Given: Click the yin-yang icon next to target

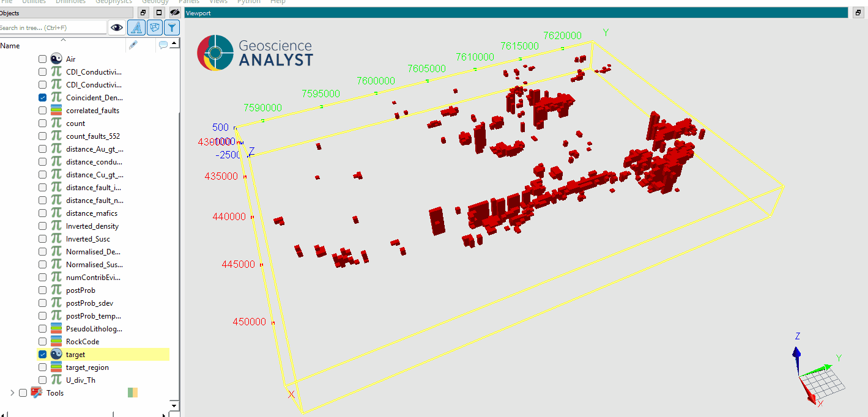Looking at the screenshot, I should [56, 355].
